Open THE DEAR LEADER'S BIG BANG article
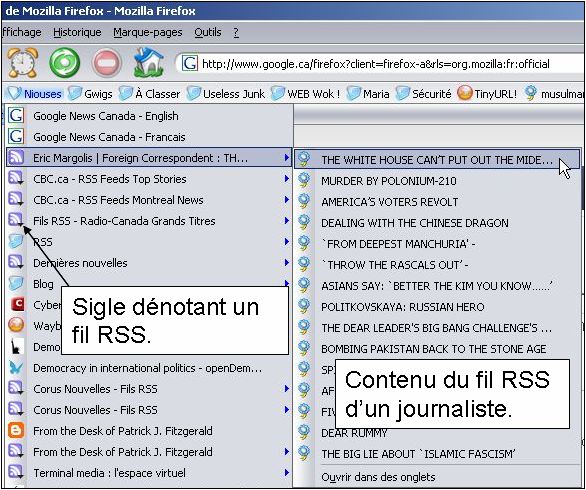Viewport: 586px width, 490px height. [x=437, y=328]
